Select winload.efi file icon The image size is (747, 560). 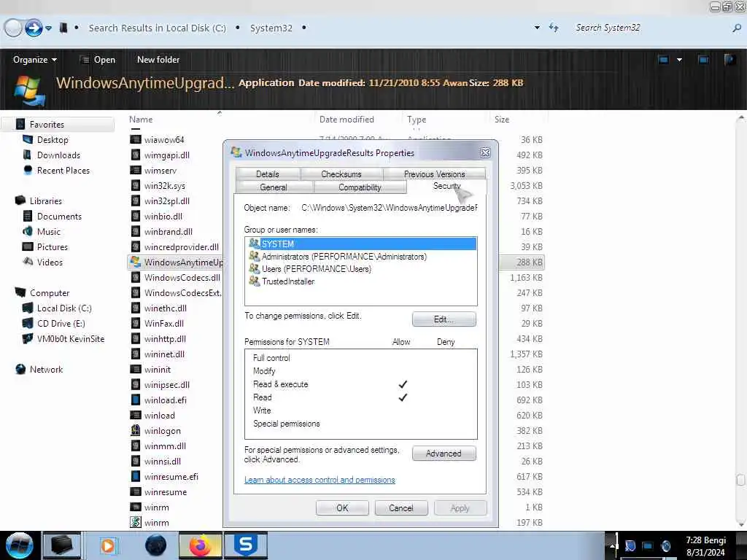(x=135, y=400)
